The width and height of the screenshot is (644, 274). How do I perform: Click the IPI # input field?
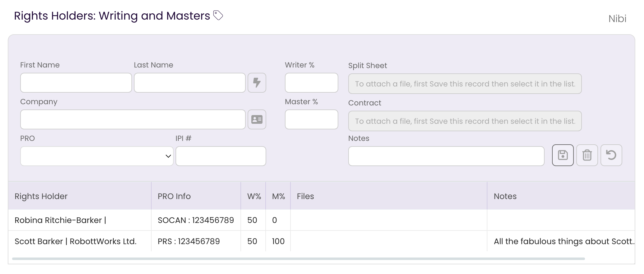[221, 156]
